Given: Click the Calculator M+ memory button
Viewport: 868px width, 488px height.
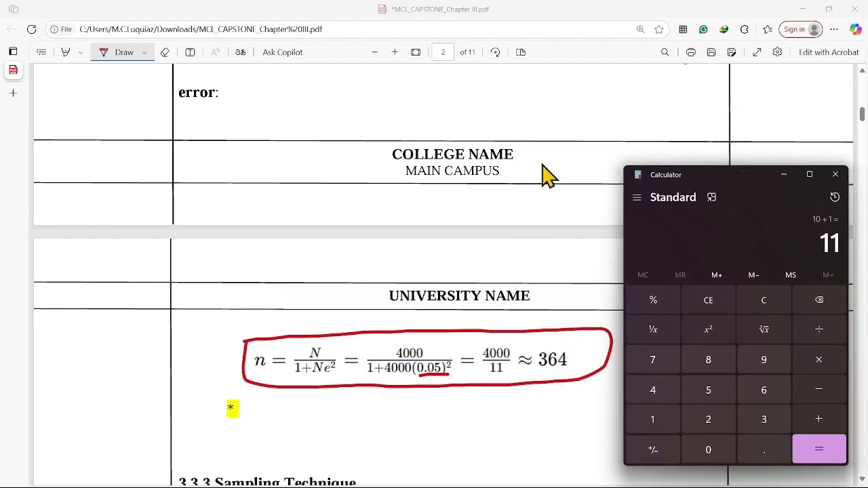Looking at the screenshot, I should [x=717, y=275].
